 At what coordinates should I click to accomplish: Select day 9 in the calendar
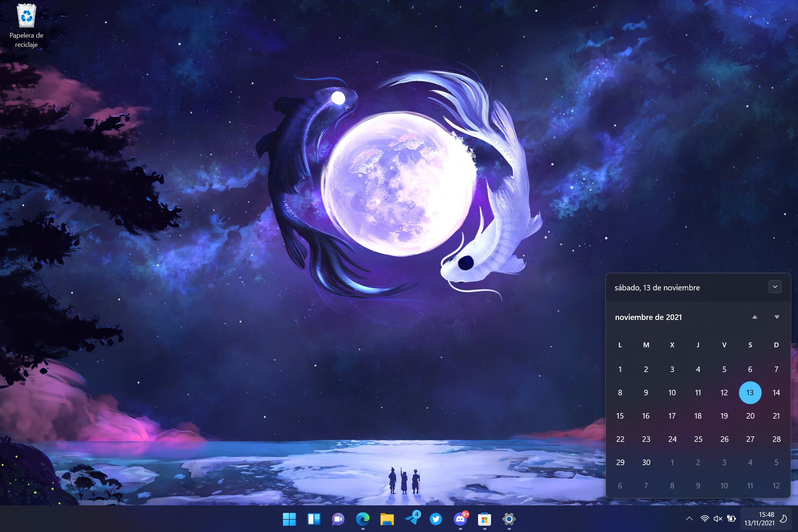tap(646, 392)
